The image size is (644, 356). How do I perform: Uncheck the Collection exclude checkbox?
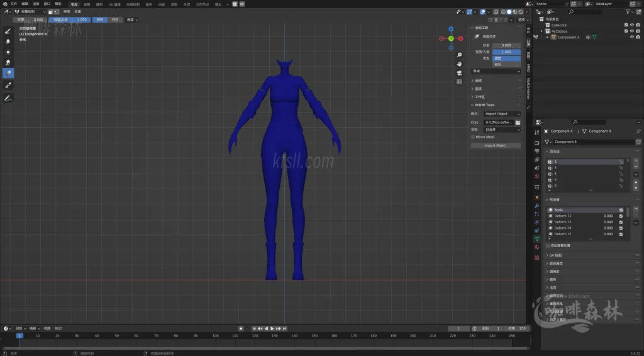626,25
